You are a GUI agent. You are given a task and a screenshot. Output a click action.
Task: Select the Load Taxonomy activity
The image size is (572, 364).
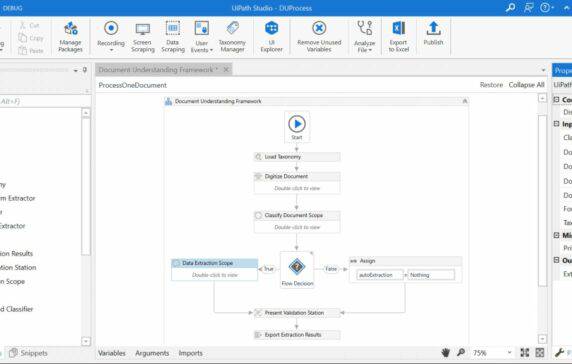pyautogui.click(x=297, y=157)
